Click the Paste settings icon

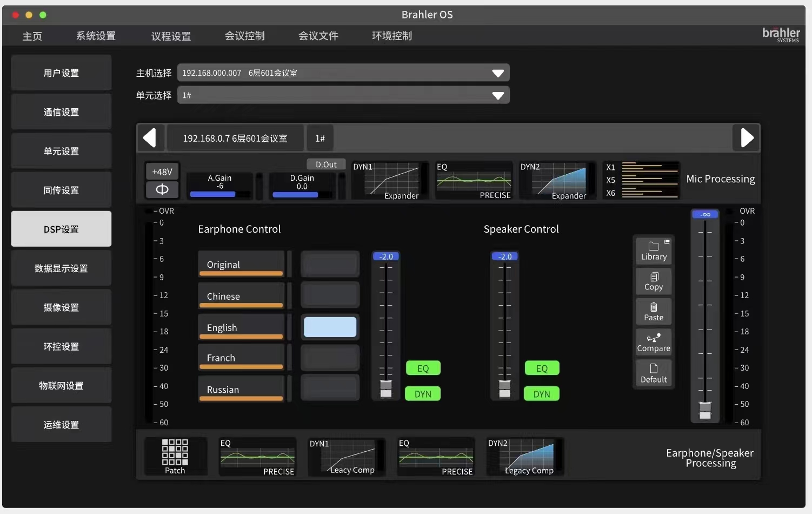pos(654,312)
